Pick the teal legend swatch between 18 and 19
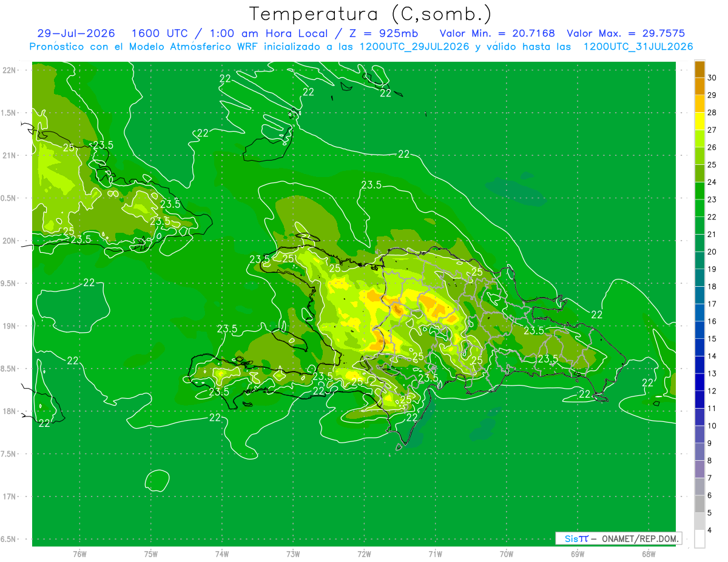Viewport: 728px width, 562px height. (x=699, y=278)
